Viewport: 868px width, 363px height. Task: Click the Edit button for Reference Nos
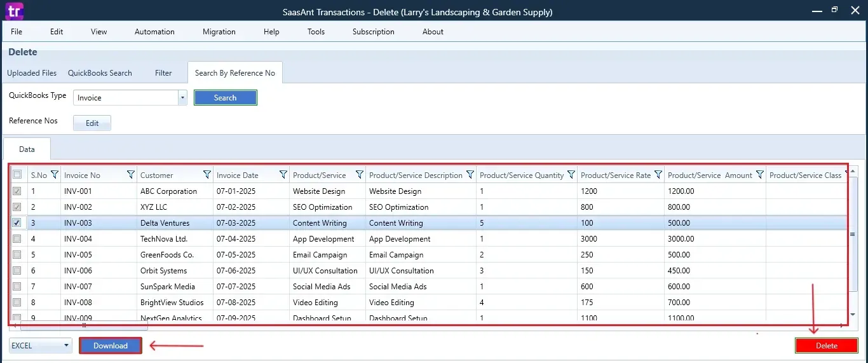[92, 123]
